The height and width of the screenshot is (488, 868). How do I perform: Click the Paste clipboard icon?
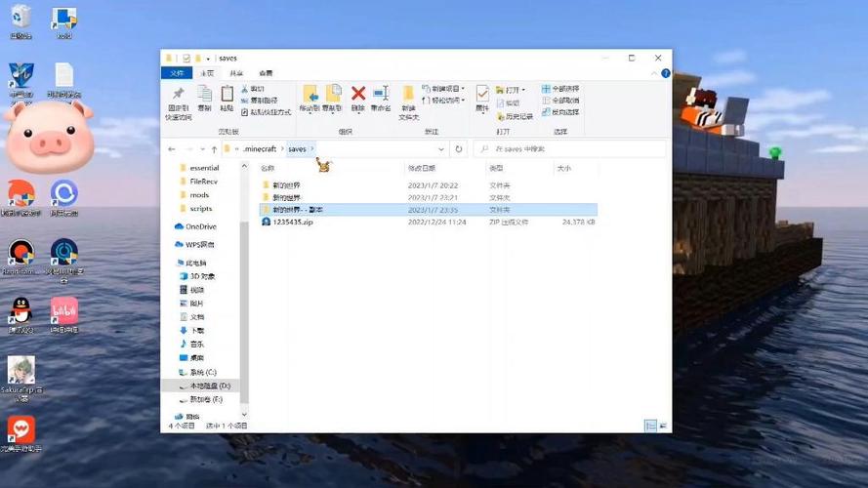[x=227, y=99]
